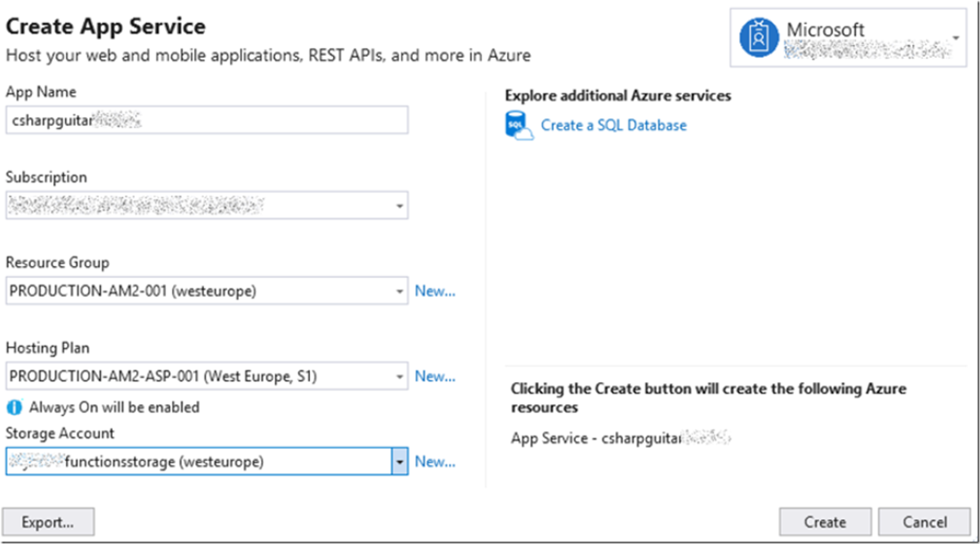Click the Storage Account label

60,433
